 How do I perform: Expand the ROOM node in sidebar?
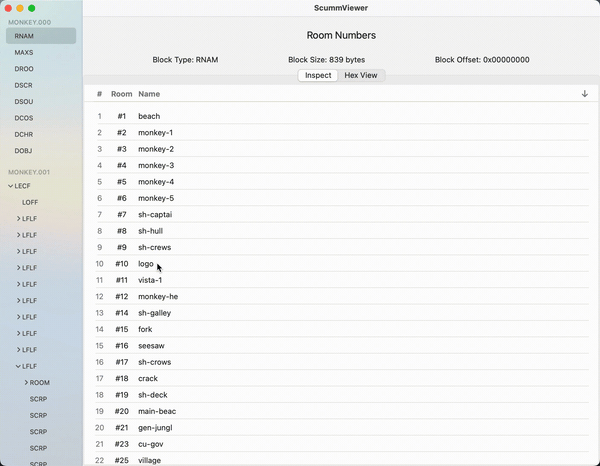click(x=26, y=383)
